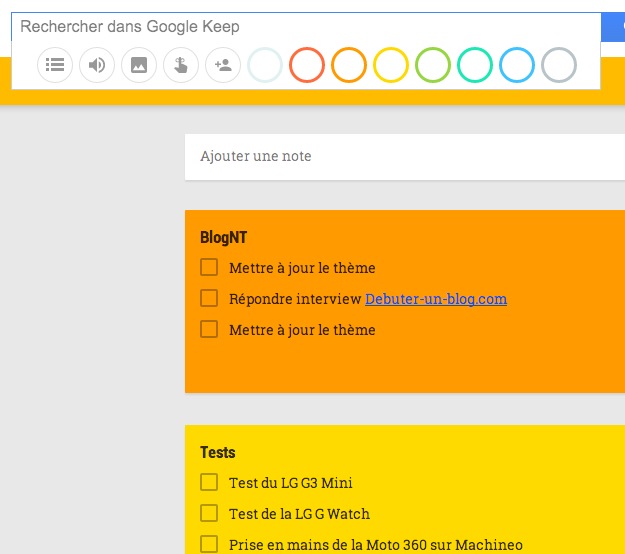
Task: Select the yellow color filter circle
Action: pyautogui.click(x=391, y=66)
